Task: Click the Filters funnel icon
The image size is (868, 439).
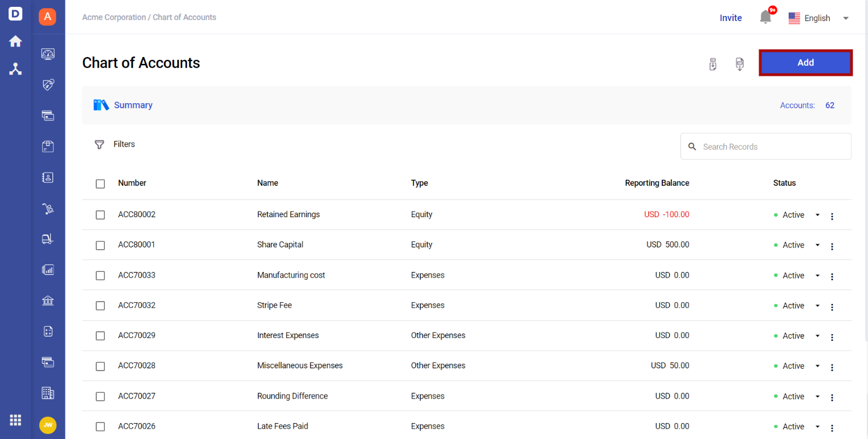Action: coord(99,144)
